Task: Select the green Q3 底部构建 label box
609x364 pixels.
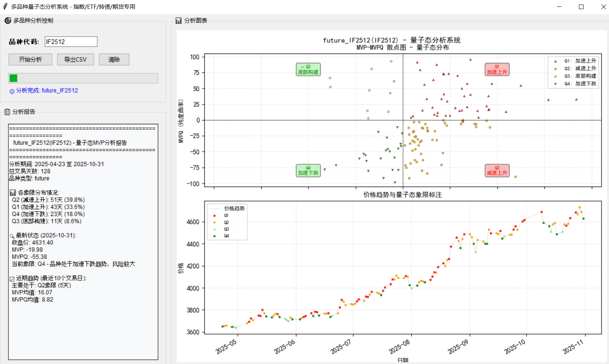Action: point(308,70)
